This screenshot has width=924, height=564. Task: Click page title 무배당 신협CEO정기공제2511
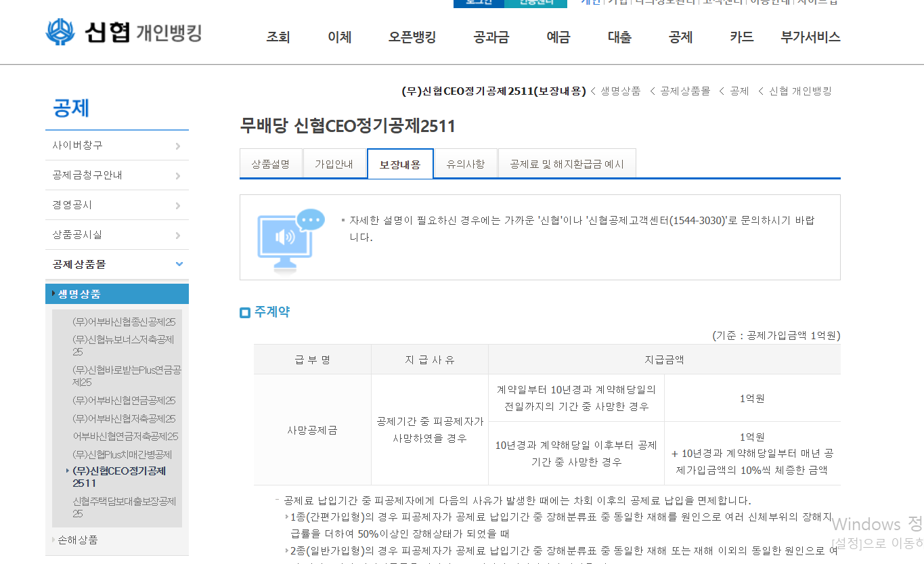(x=348, y=125)
